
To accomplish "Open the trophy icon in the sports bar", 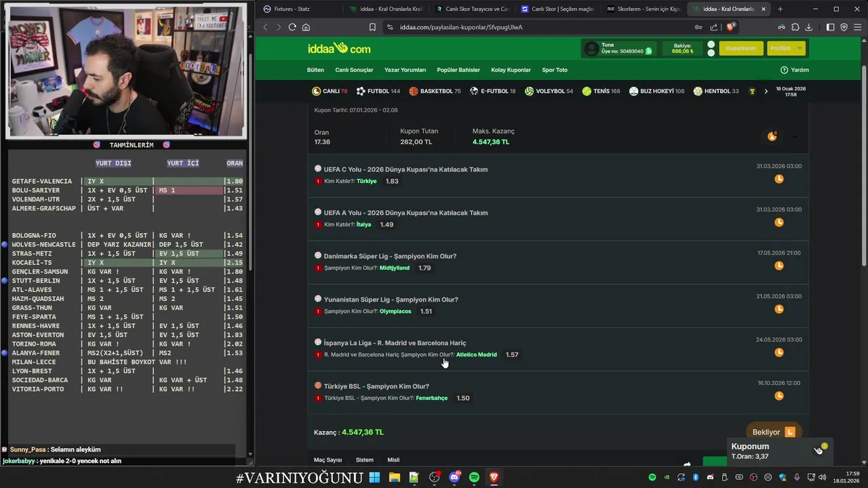I will click(x=751, y=91).
